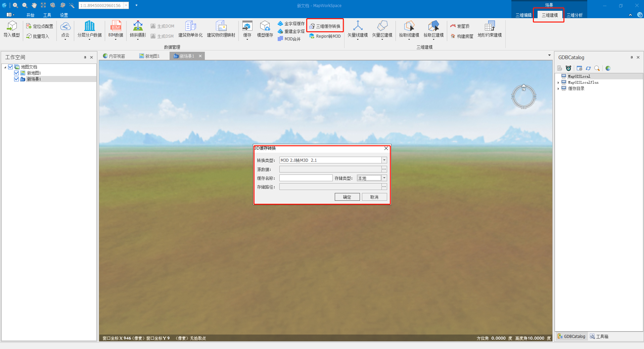Expand the 缓存目录 tree node
The width and height of the screenshot is (644, 349).
[x=558, y=89]
